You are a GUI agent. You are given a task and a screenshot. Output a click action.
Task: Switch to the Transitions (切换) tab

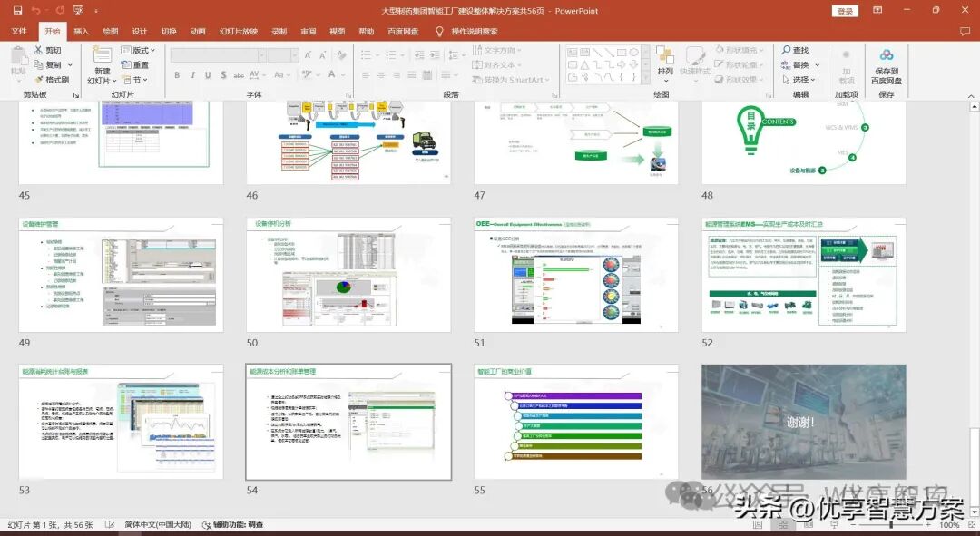(169, 31)
